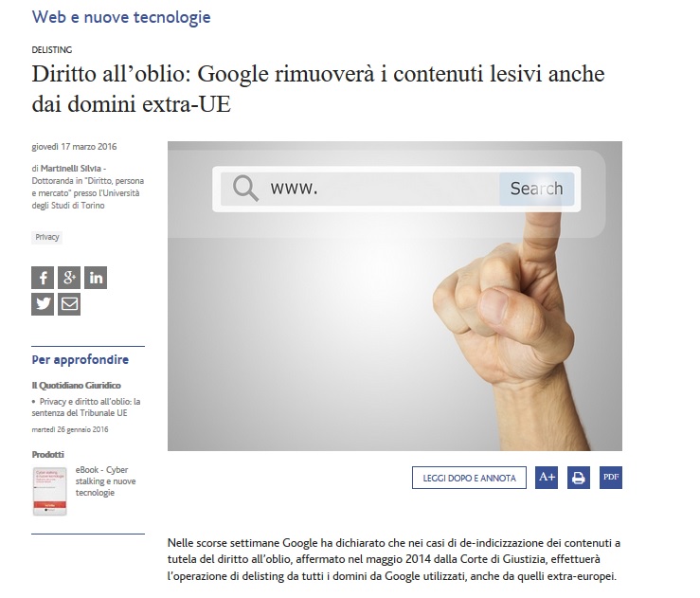Click the DELISTING category label
The width and height of the screenshot is (700, 598).
52,49
